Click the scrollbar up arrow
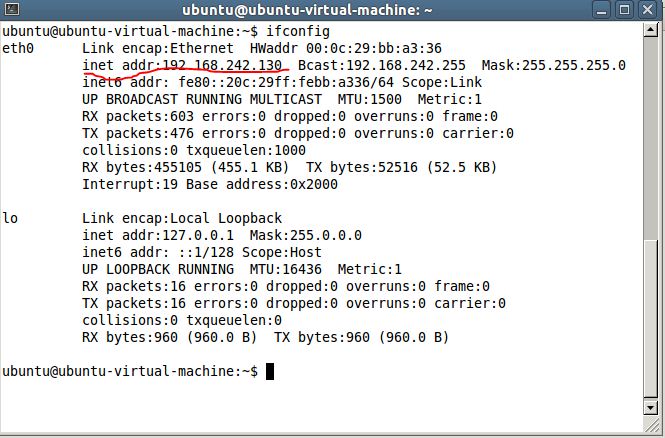 [651, 30]
